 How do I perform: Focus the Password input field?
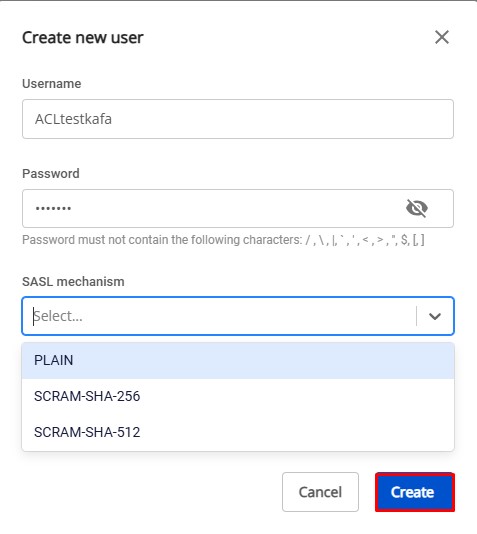(x=238, y=208)
